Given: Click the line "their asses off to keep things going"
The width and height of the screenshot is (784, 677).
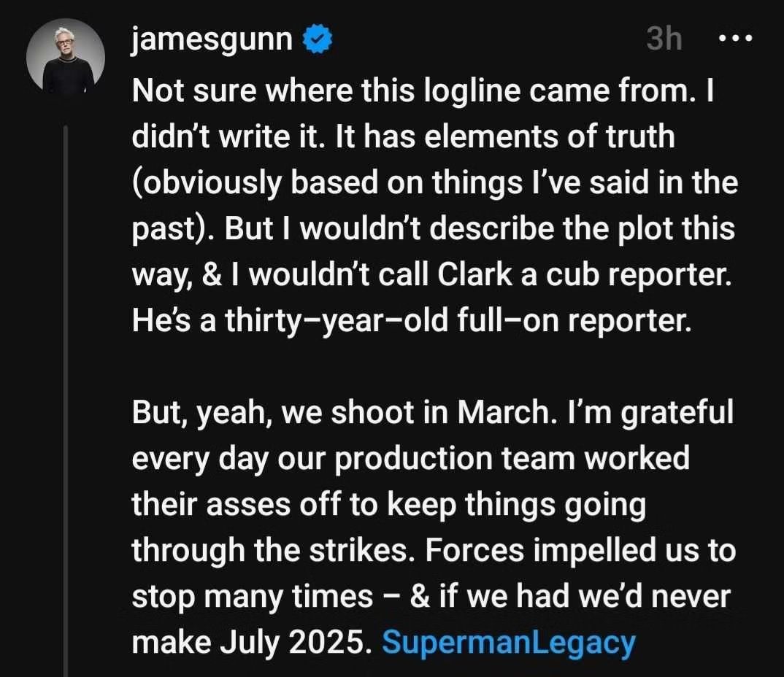Looking at the screenshot, I should (x=389, y=505).
